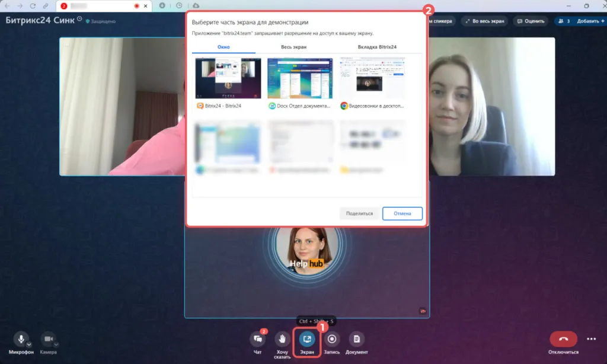Mute the Микрофон microphone
607x364 pixels.
point(21,339)
